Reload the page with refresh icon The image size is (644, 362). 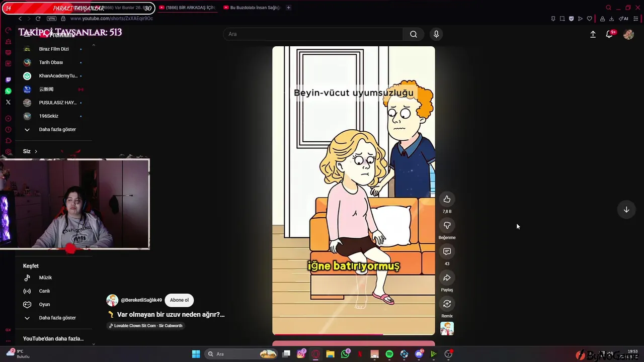pos(38,19)
